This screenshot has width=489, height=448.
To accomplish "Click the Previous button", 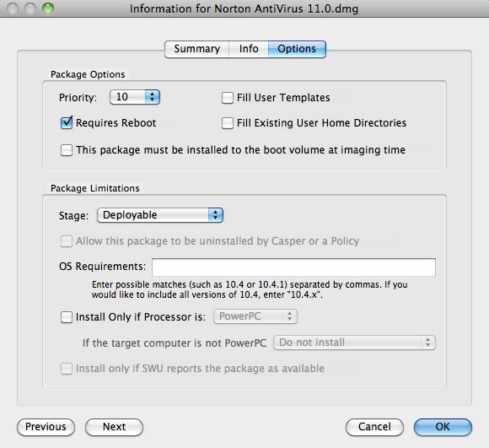I will [46, 427].
